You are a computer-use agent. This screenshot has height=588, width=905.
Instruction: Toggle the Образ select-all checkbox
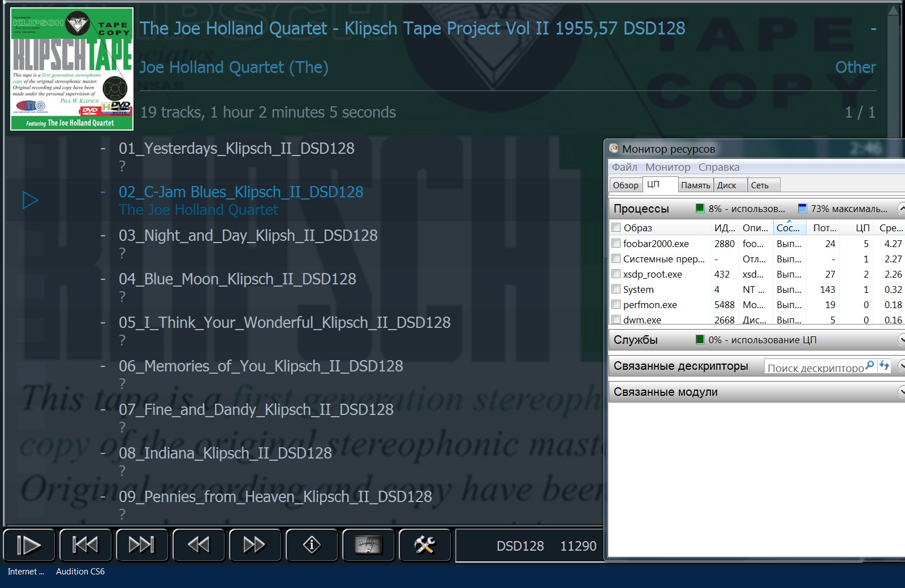pos(616,228)
